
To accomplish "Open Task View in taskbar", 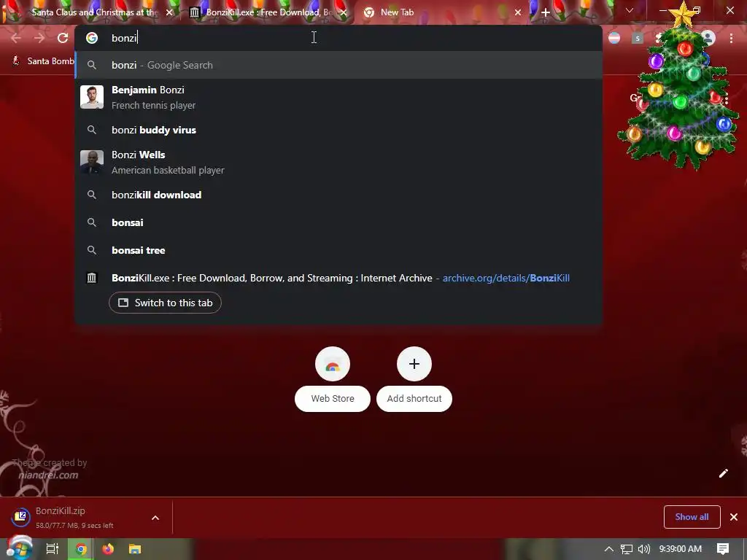I will click(x=53, y=549).
